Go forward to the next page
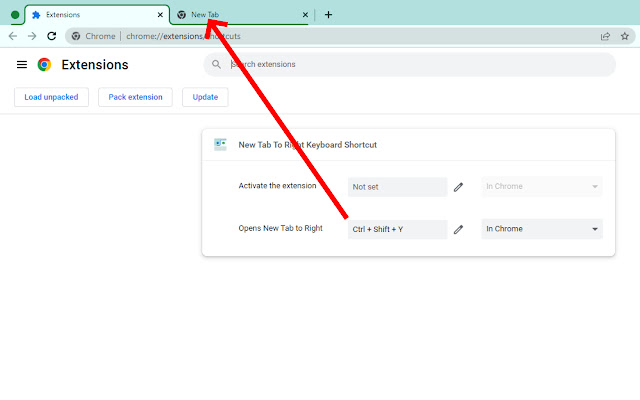Image resolution: width=640 pixels, height=400 pixels. (x=32, y=36)
